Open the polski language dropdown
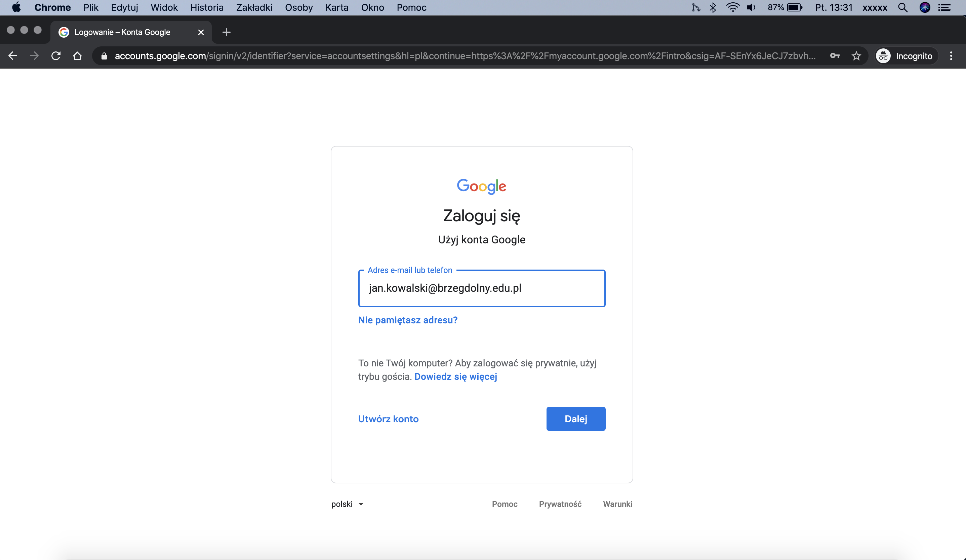Image resolution: width=966 pixels, height=560 pixels. coord(347,504)
